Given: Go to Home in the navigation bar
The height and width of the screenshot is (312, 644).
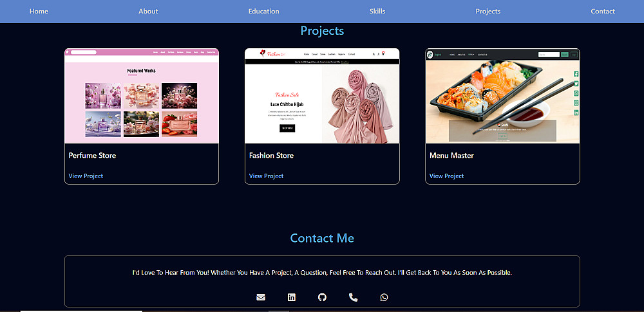Looking at the screenshot, I should pyautogui.click(x=39, y=11).
